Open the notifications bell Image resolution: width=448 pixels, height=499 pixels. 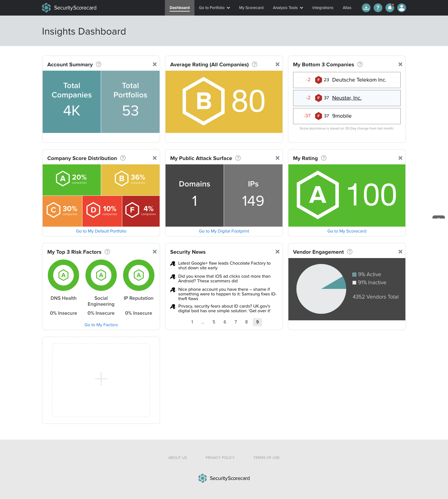(390, 8)
